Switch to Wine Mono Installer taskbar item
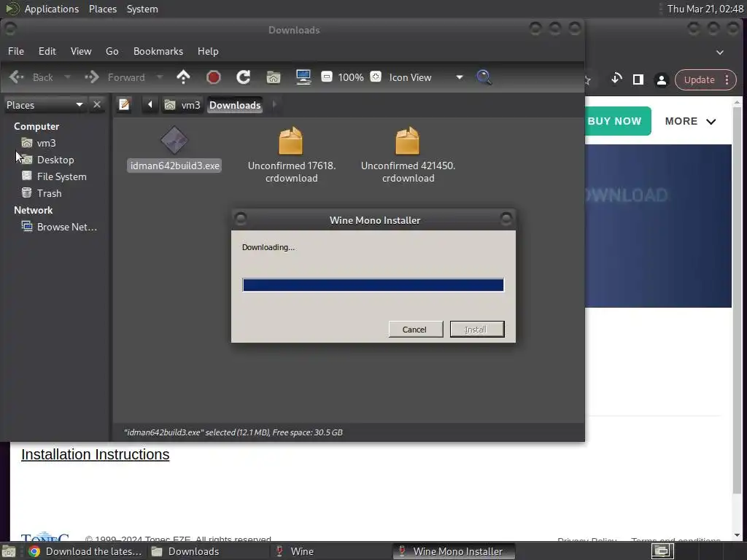 (454, 551)
